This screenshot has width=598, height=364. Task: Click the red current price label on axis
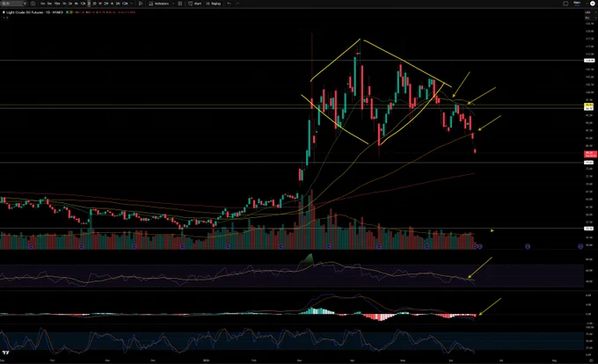click(590, 154)
